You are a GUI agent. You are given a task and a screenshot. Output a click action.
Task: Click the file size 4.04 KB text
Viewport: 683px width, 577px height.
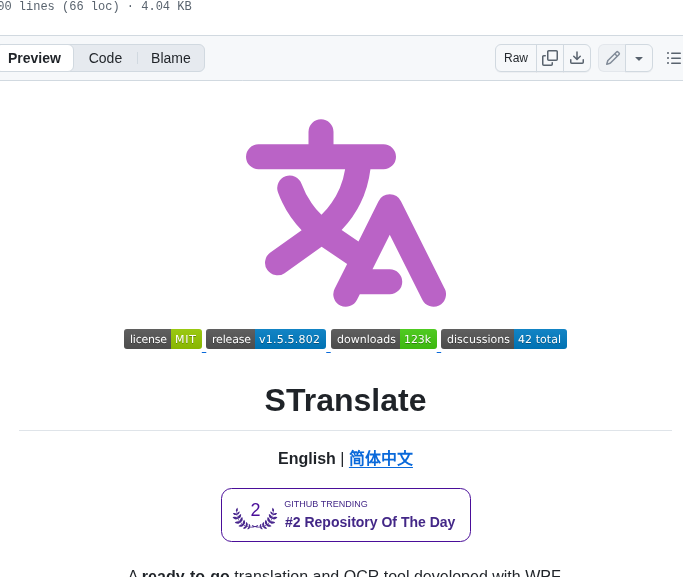pos(166,6)
